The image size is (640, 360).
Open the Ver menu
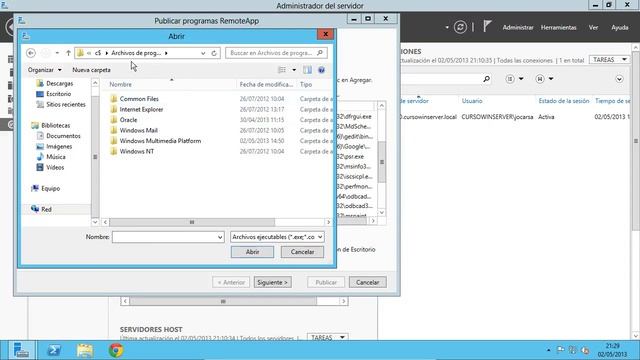click(x=593, y=27)
